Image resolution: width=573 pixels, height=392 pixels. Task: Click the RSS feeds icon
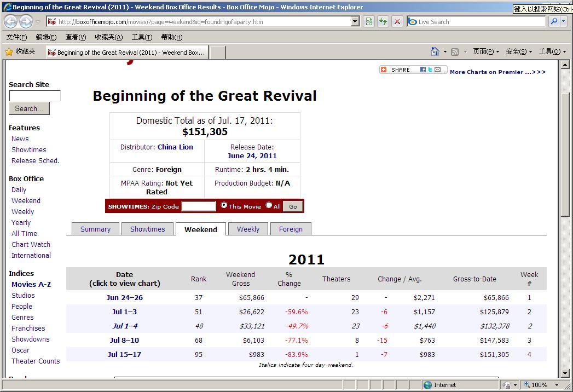tap(454, 51)
